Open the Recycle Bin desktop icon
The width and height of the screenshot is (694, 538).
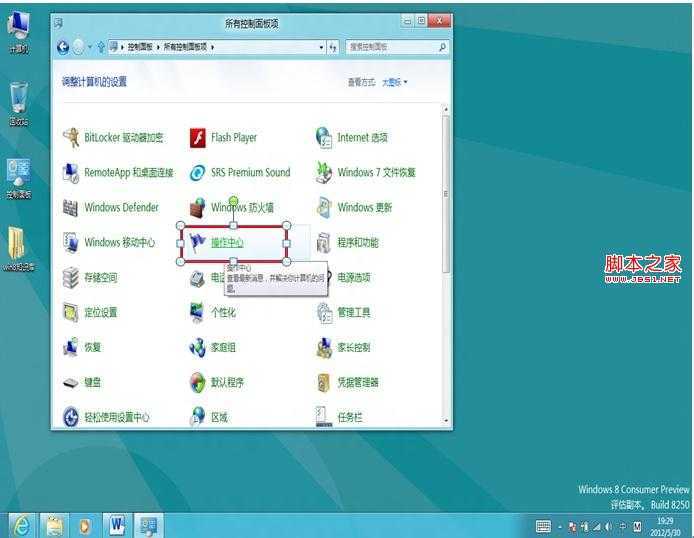pyautogui.click(x=19, y=104)
